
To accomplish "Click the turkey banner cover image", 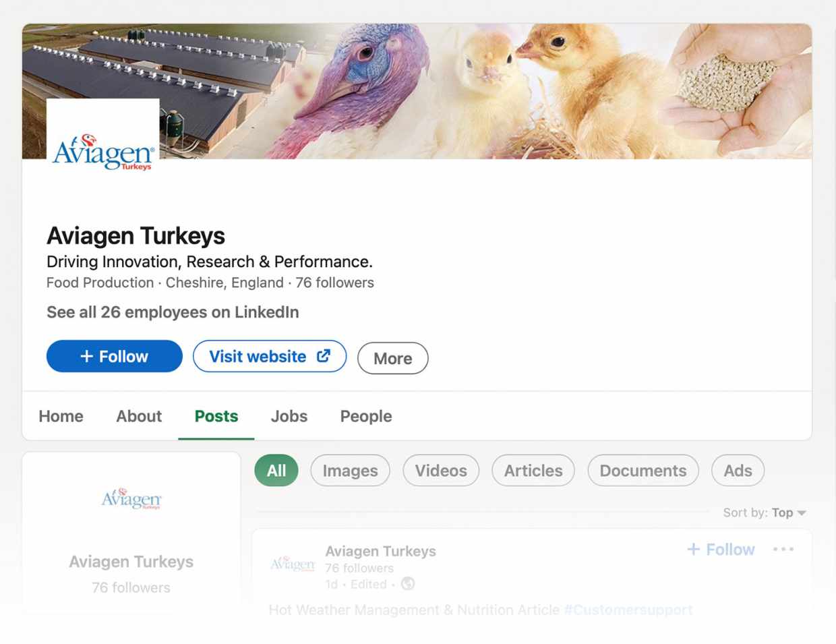I will pyautogui.click(x=485, y=92).
